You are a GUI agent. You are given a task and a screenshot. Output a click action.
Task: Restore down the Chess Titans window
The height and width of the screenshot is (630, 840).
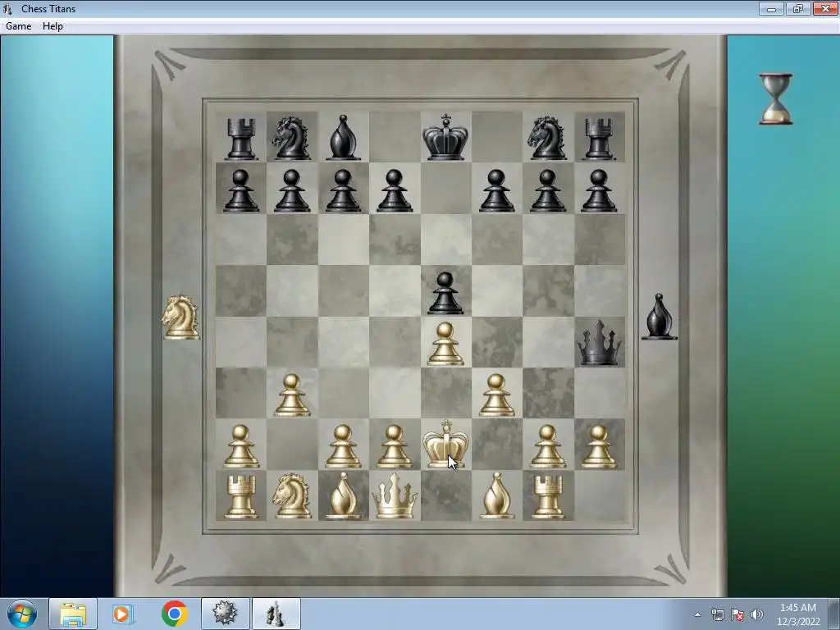pos(797,8)
